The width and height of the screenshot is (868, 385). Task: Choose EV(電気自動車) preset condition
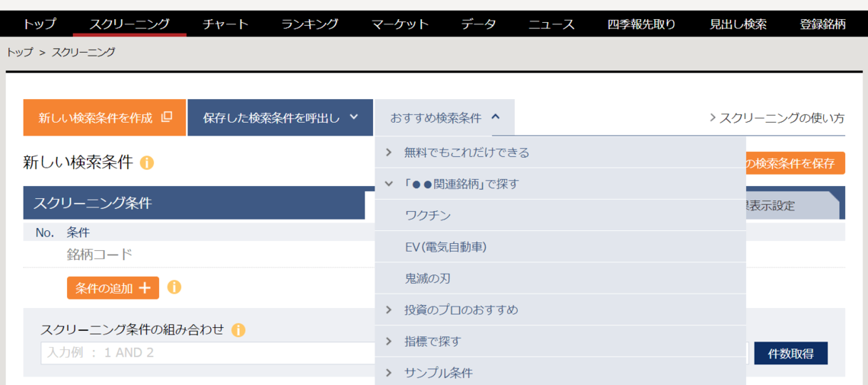445,247
